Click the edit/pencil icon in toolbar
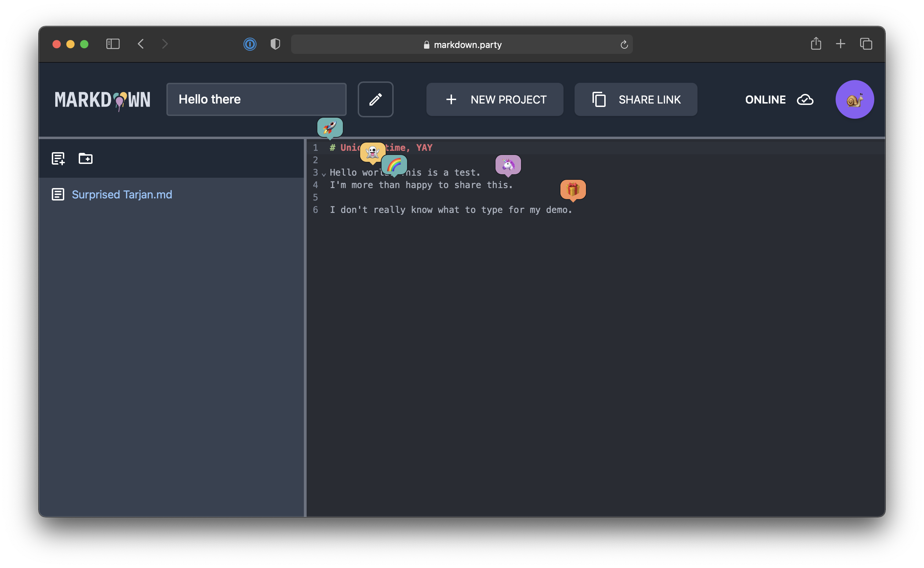Image resolution: width=924 pixels, height=568 pixels. click(376, 100)
